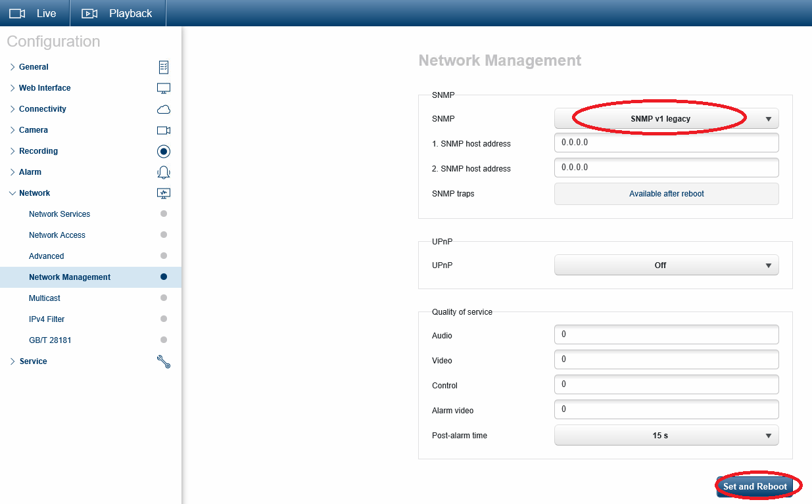Open the Post-alarm time dropdown
The image size is (812, 504).
coord(666,436)
